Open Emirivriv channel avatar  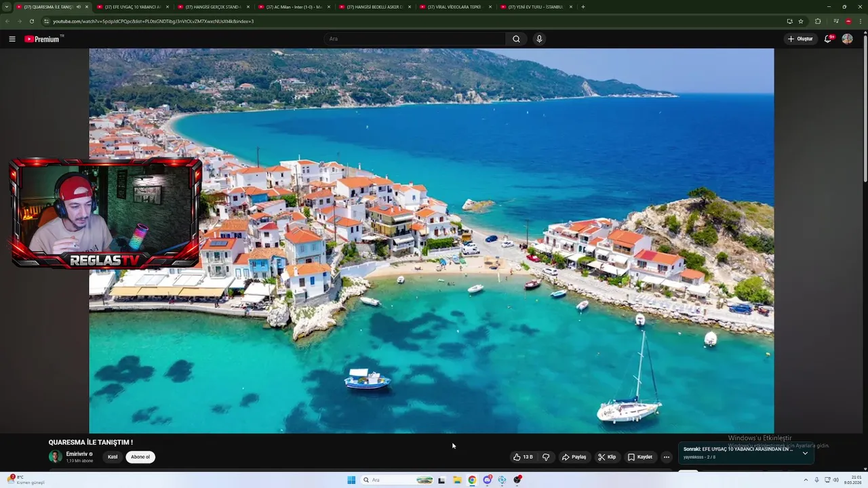coord(55,456)
